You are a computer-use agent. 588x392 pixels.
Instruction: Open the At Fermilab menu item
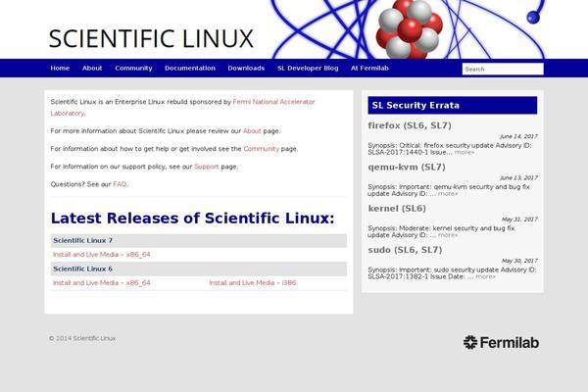[x=369, y=69]
